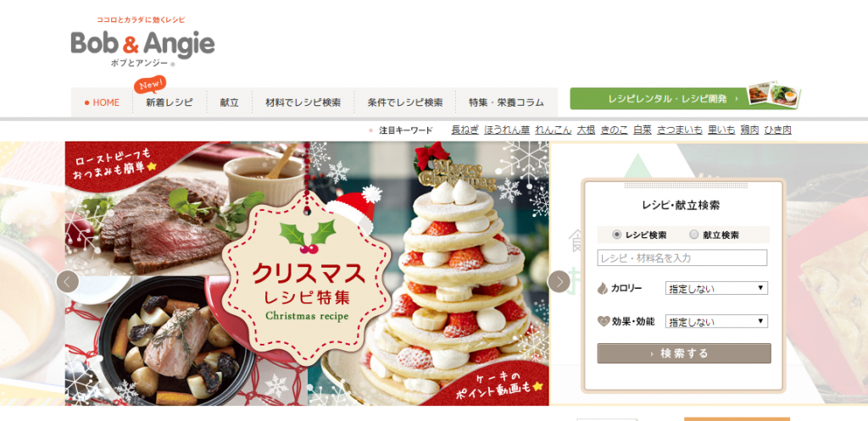Viewport: 868px width, 421px height.
Task: Click the flame カロリー icon
Action: point(603,288)
